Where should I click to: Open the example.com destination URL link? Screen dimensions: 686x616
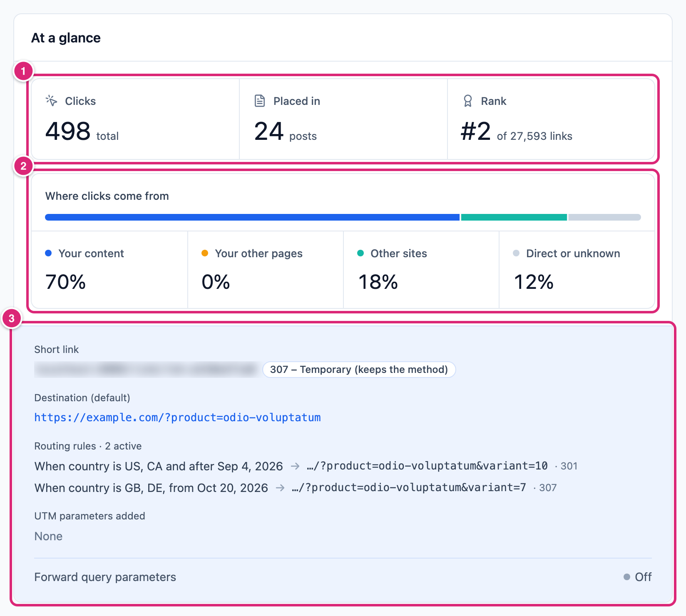(x=177, y=417)
